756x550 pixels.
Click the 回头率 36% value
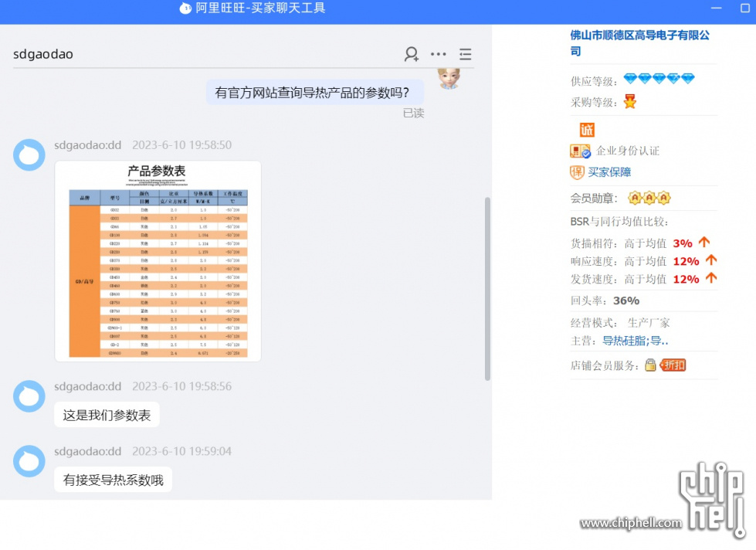pyautogui.click(x=626, y=300)
